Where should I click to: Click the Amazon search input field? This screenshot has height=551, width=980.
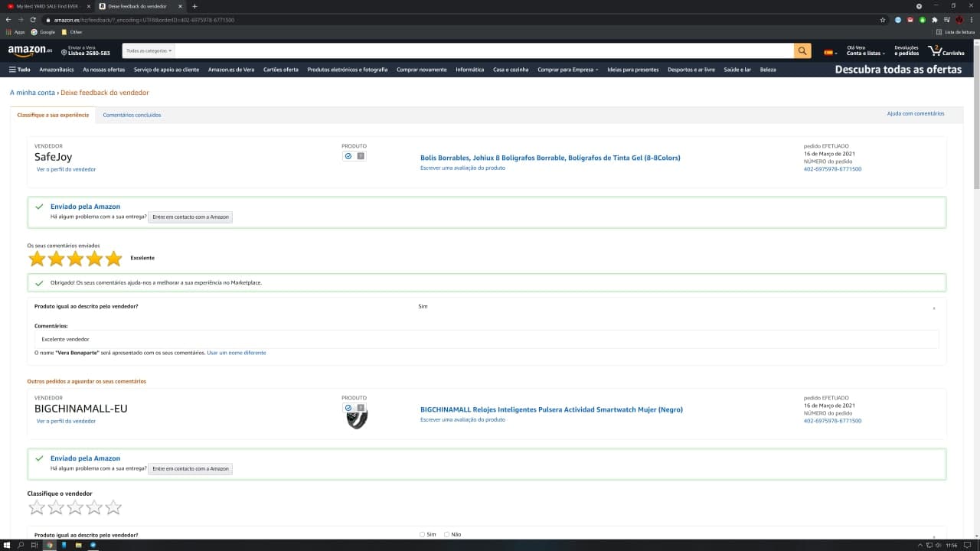tap(482, 51)
